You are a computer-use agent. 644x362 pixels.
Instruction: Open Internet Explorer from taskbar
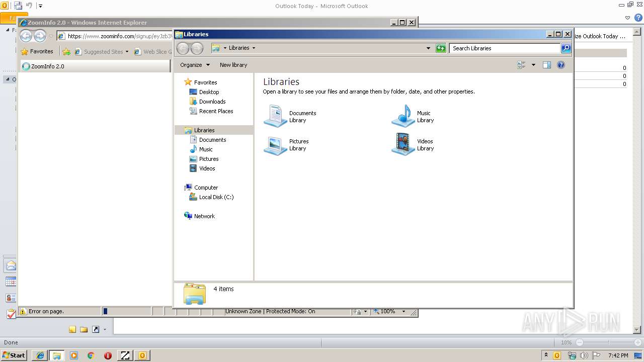coord(40,355)
